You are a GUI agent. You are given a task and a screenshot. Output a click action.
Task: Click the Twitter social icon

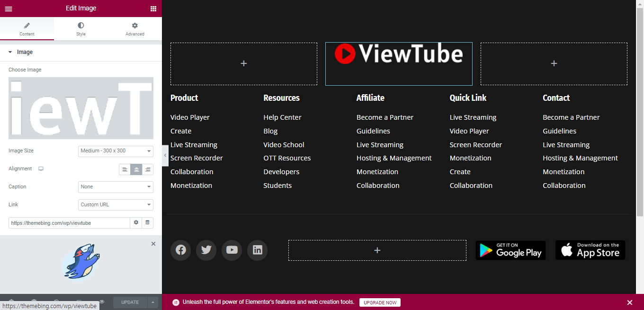(206, 250)
